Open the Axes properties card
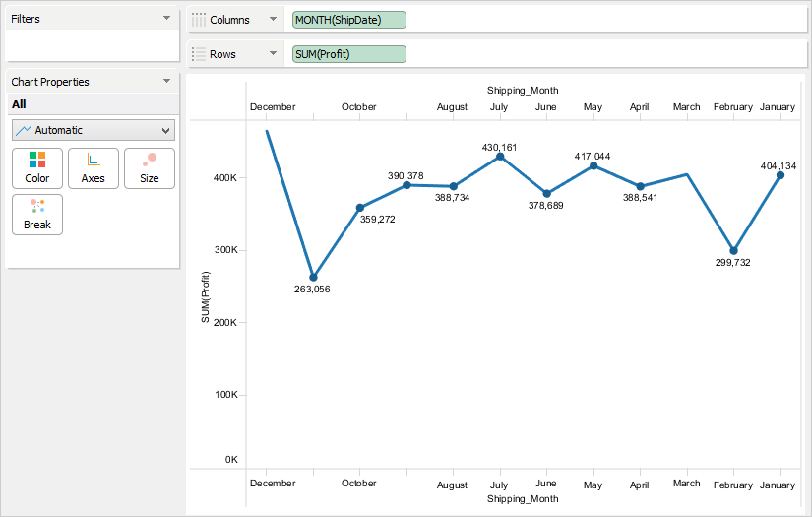Image resolution: width=812 pixels, height=517 pixels. tap(94, 167)
